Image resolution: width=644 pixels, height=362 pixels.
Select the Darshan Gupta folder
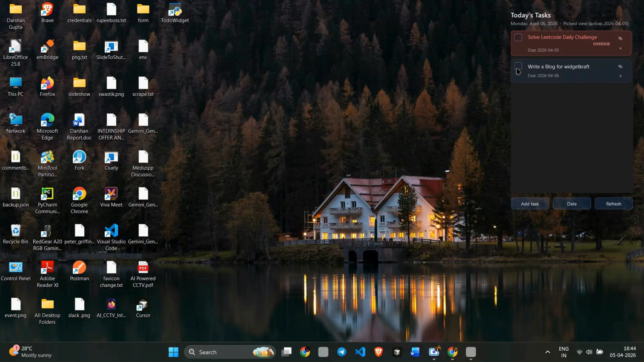[x=16, y=16]
